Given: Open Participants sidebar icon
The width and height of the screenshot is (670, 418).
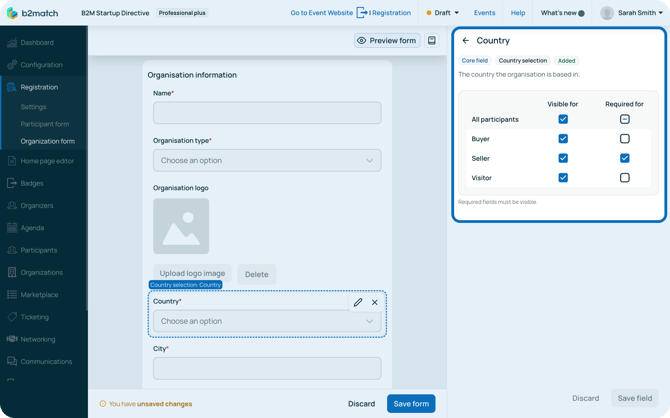Looking at the screenshot, I should click(12, 250).
